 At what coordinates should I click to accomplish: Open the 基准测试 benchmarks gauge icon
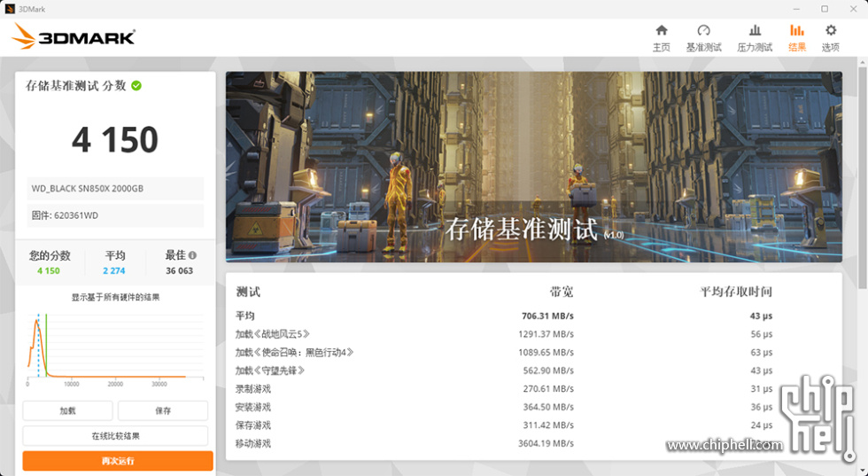[x=703, y=31]
